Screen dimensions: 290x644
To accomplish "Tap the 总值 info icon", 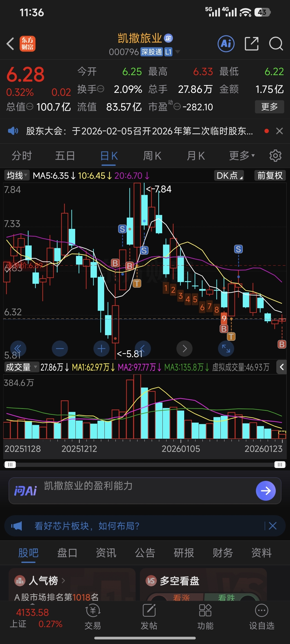I will (30, 107).
